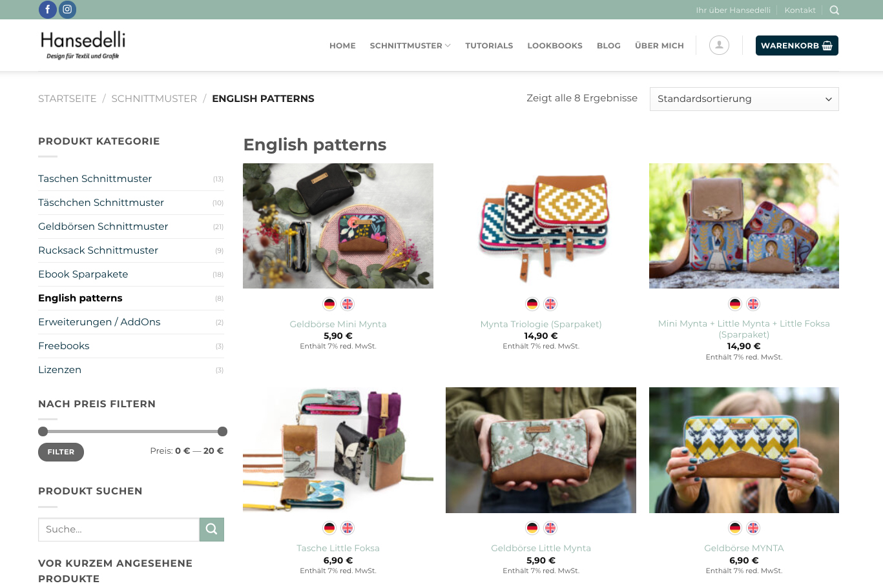Open the user account icon

click(x=719, y=45)
